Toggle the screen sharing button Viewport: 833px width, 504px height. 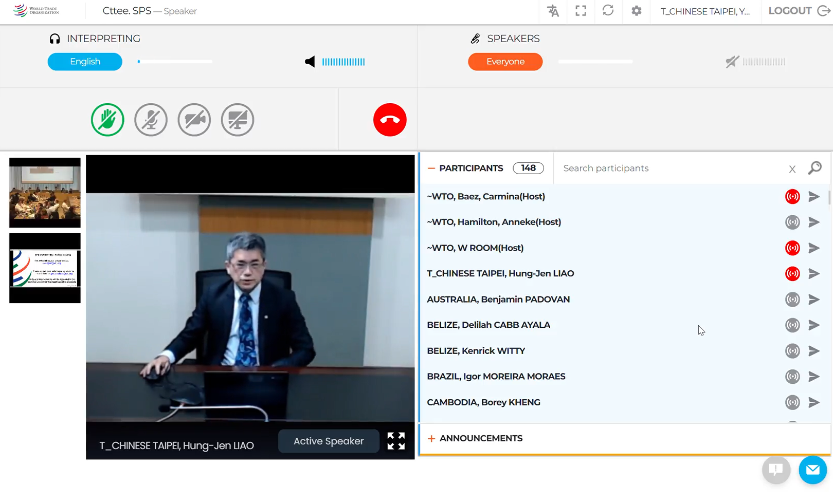point(237,120)
